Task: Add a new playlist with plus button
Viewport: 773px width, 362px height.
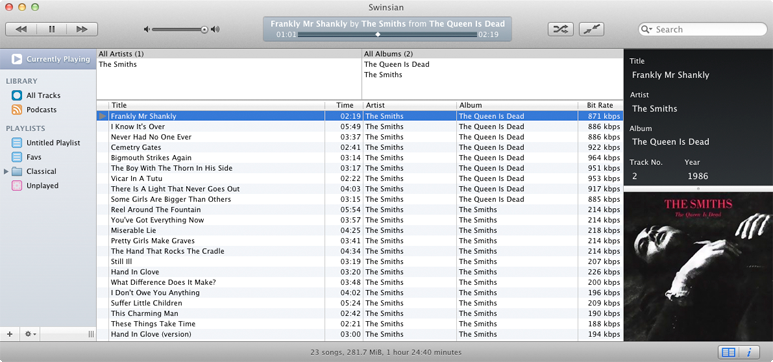Action: click(x=9, y=334)
